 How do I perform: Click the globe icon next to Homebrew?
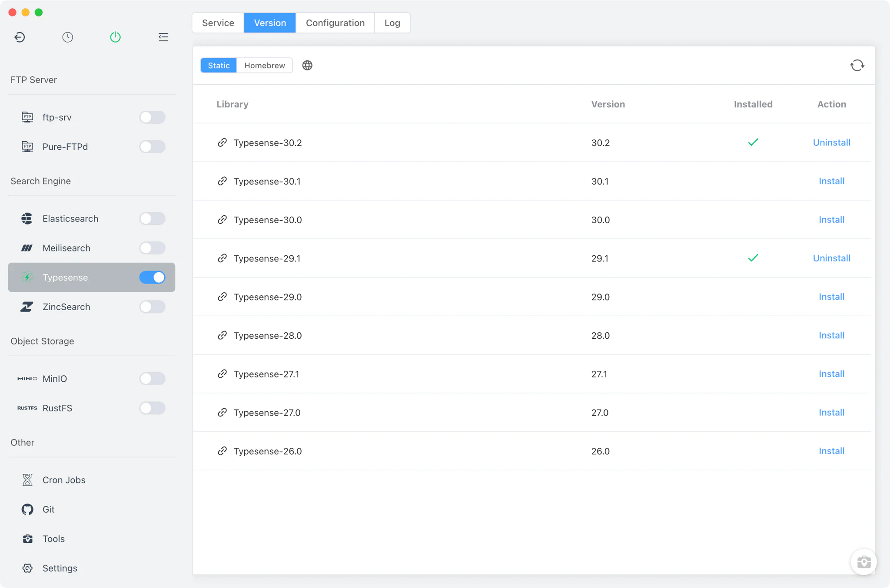[307, 66]
